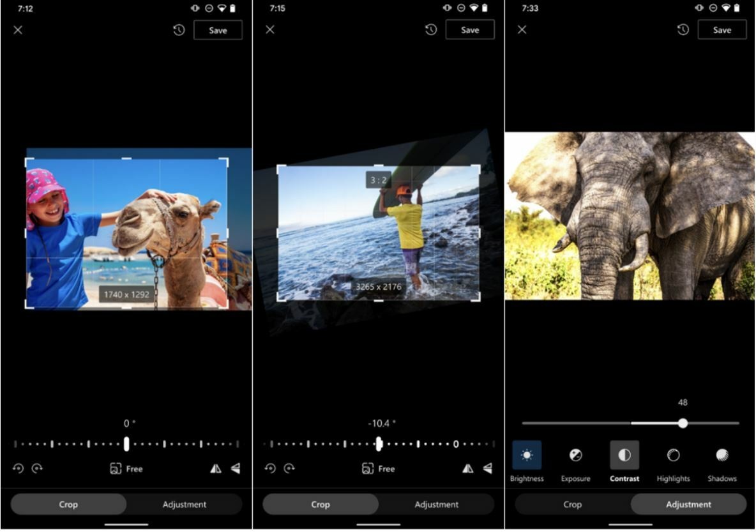Tap the do-not-disturb icon in 7:33 status bar
Viewport: 756px width, 532px height.
[713, 8]
